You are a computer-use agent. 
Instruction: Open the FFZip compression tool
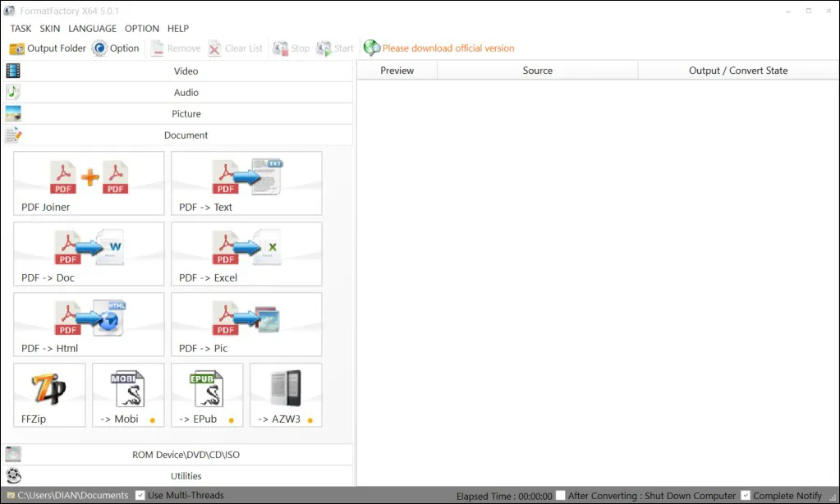click(x=48, y=395)
